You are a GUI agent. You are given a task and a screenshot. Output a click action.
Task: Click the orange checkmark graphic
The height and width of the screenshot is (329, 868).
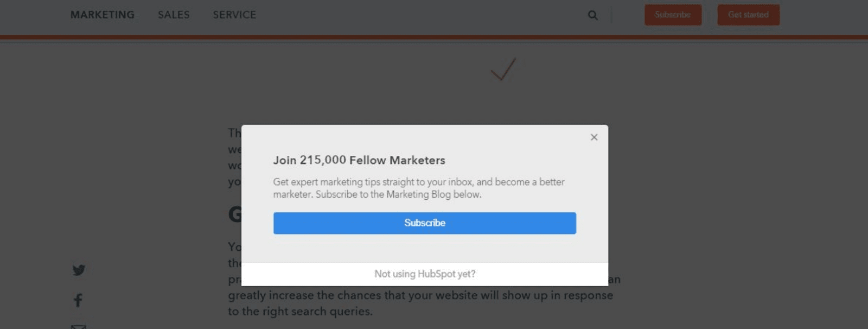[x=503, y=69]
